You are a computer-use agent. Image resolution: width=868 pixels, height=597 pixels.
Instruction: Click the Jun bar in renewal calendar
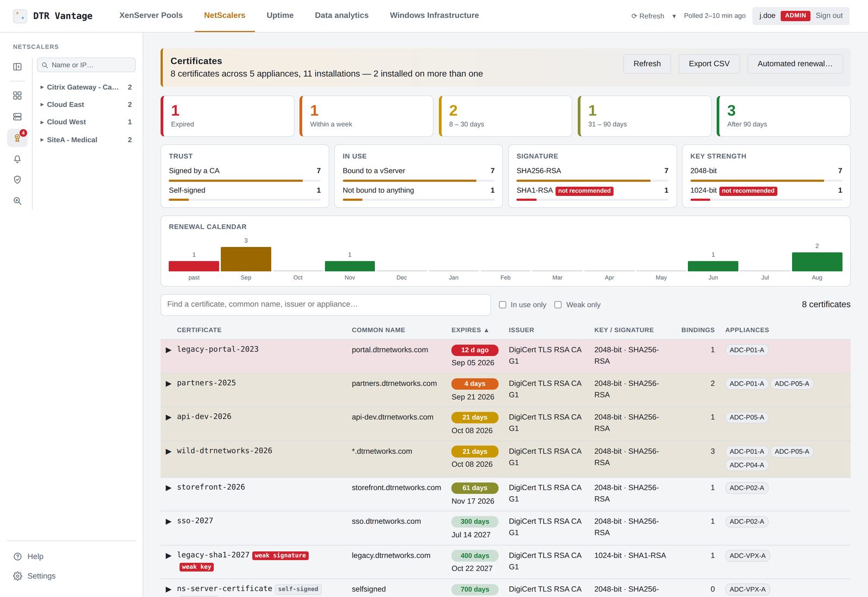(713, 266)
